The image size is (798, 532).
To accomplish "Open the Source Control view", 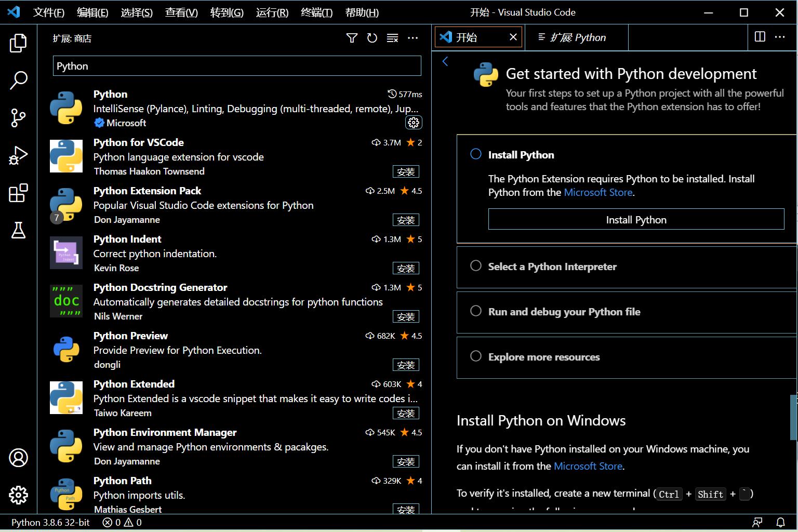I will (18, 118).
